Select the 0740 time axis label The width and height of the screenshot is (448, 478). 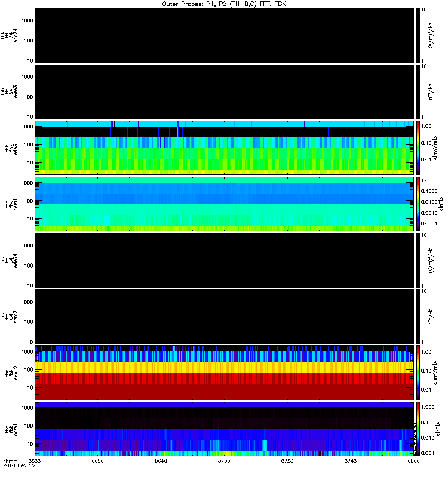pos(350,461)
